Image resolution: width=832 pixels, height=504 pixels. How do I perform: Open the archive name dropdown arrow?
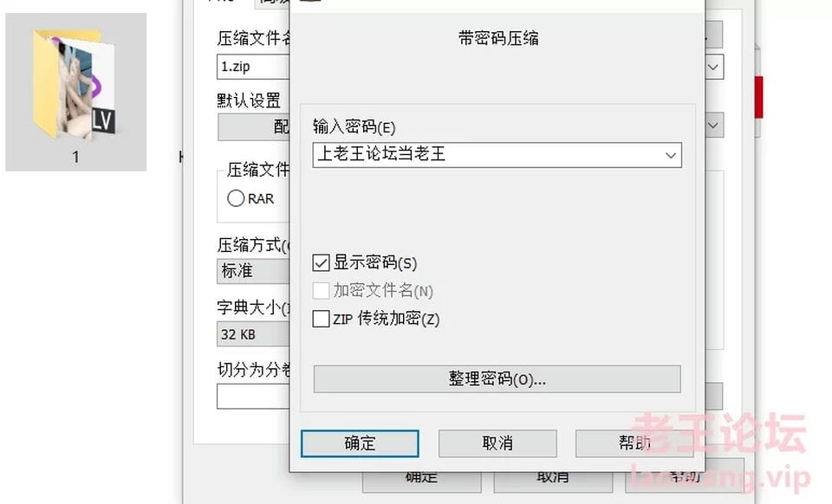point(713,68)
